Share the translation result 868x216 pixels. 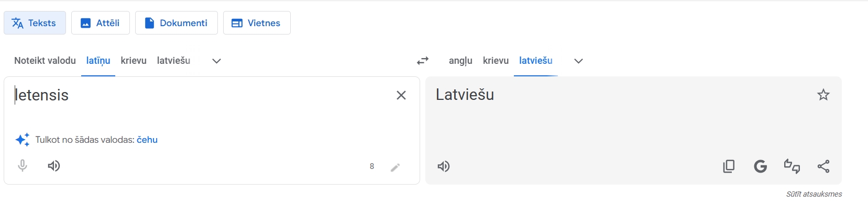(823, 166)
